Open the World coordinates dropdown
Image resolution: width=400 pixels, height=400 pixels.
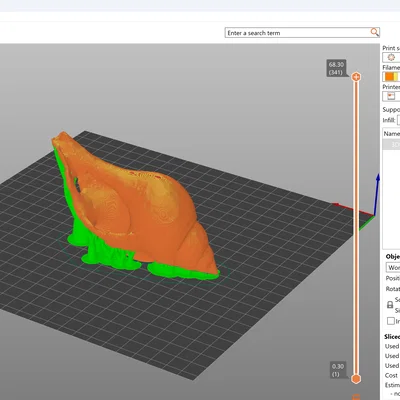(x=393, y=268)
